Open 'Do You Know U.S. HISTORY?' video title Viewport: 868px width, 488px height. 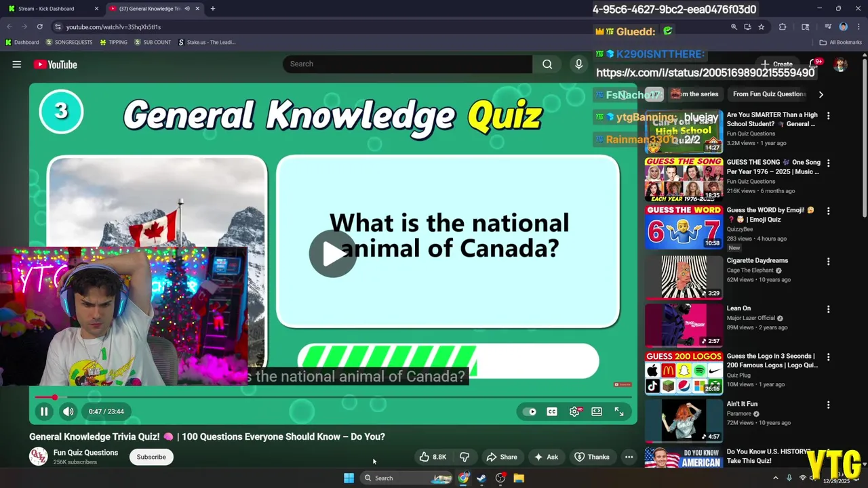(769, 456)
